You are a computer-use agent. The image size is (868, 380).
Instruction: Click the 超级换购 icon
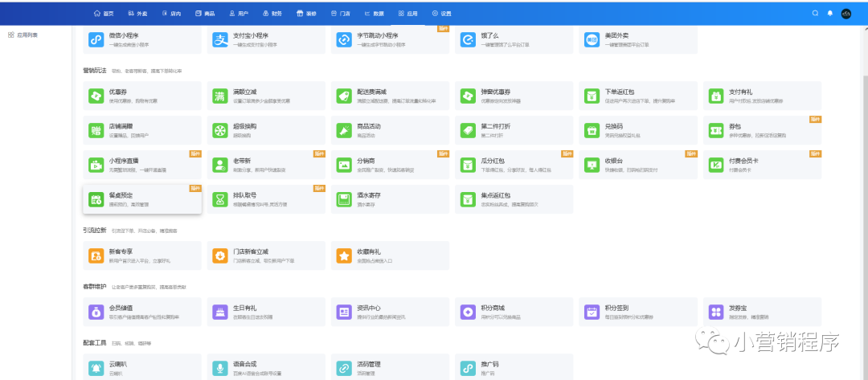coord(220,130)
